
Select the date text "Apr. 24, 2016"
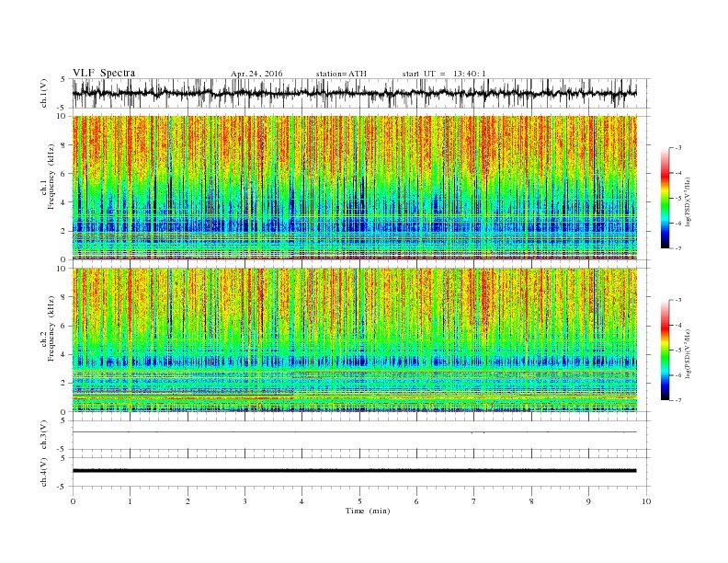256,74
